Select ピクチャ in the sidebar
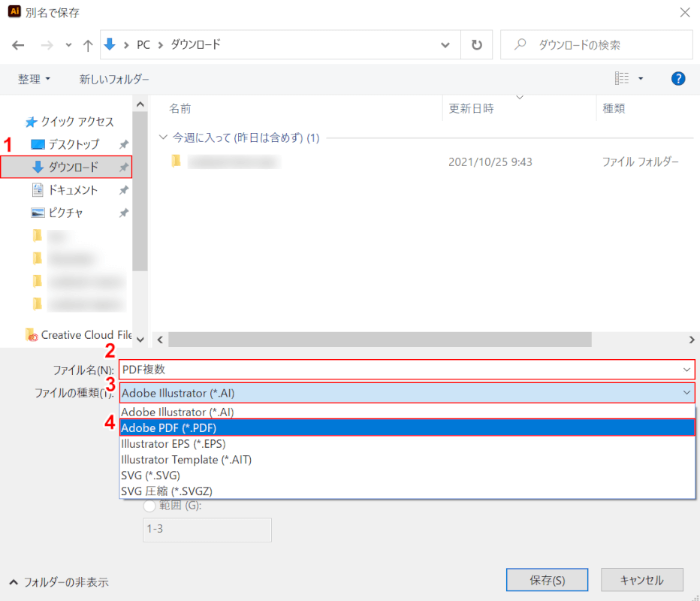 coord(56,213)
